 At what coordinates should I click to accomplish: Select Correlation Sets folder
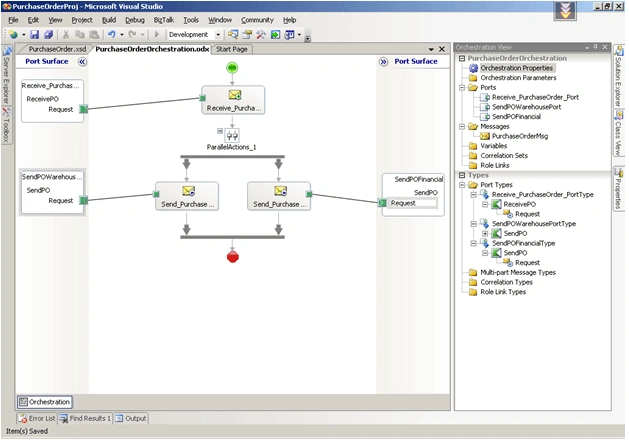pos(504,156)
